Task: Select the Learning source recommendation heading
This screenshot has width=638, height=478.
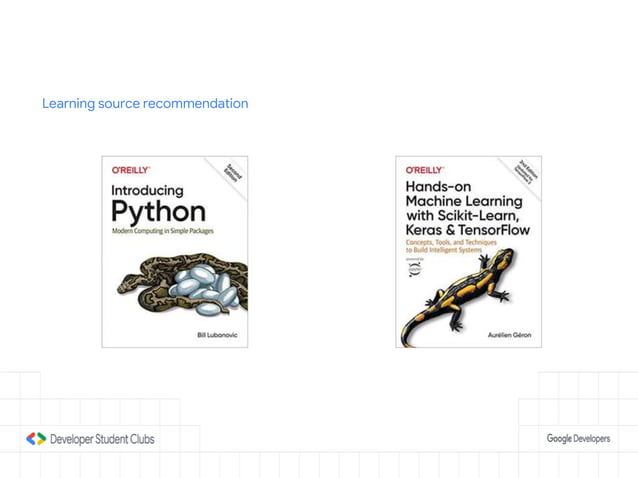Action: [x=145, y=103]
